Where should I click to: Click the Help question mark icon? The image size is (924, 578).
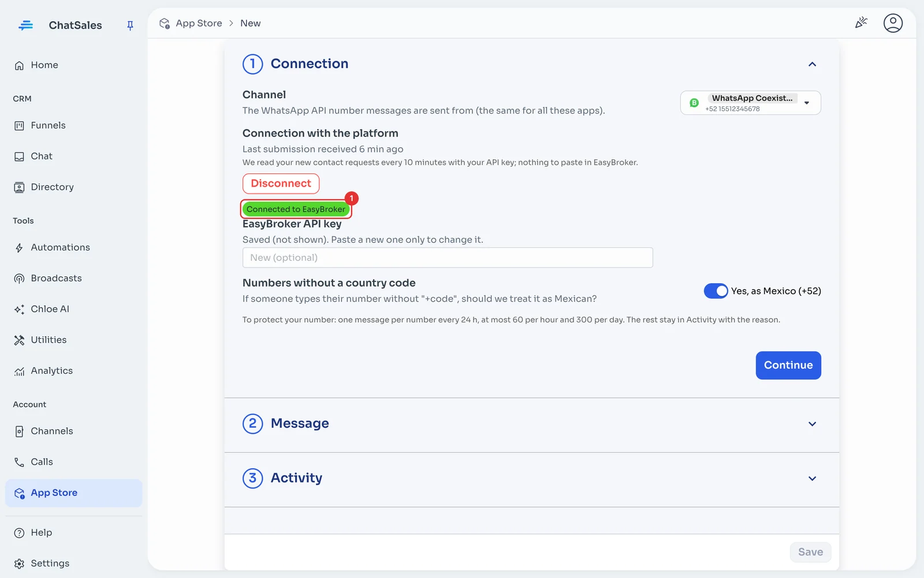pyautogui.click(x=19, y=533)
